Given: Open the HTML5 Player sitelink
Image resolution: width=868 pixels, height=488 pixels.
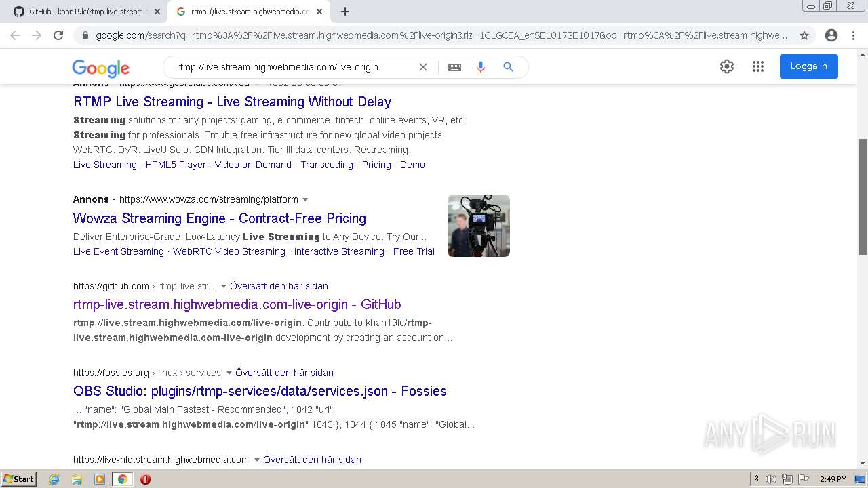Looking at the screenshot, I should click(176, 165).
